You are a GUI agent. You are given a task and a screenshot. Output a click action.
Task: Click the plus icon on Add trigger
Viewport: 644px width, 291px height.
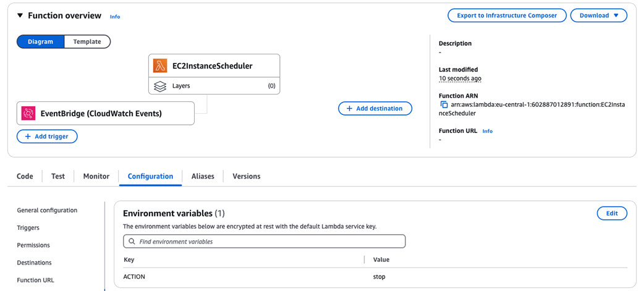[28, 137]
